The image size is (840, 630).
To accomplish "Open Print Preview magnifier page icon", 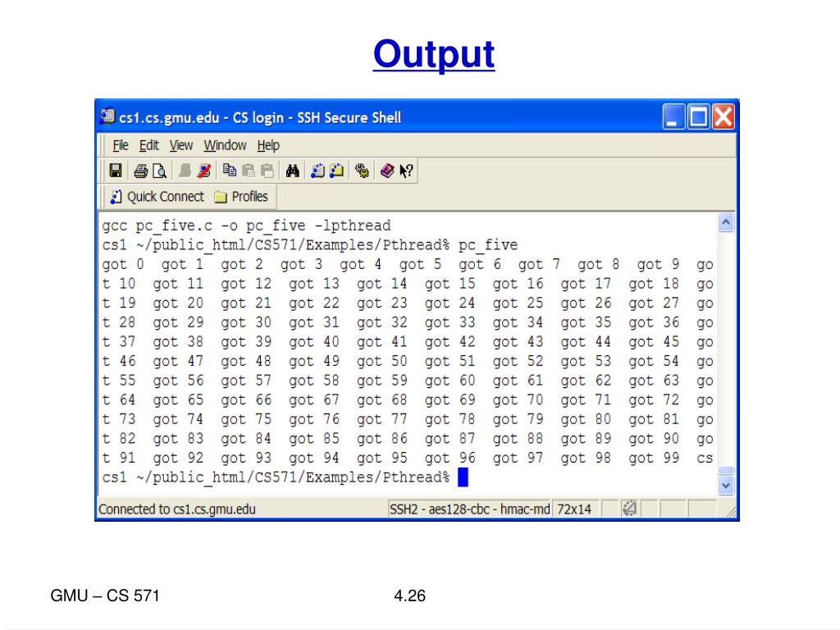I will (159, 171).
